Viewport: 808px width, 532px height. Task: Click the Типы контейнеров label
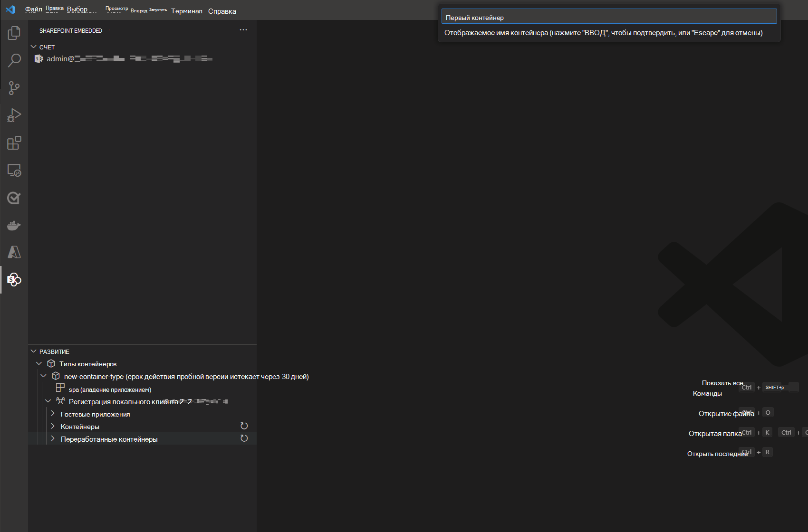88,364
